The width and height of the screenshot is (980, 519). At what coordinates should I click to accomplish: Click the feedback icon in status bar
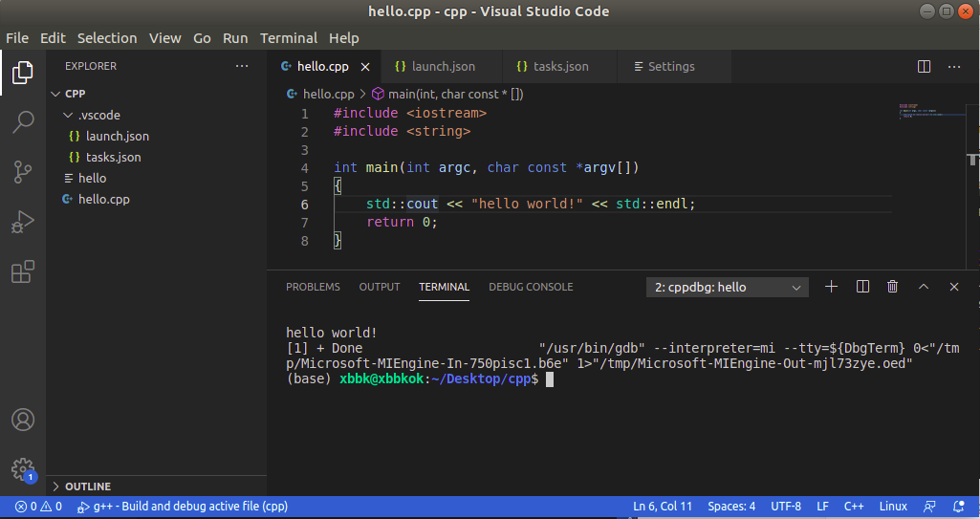[x=930, y=507]
